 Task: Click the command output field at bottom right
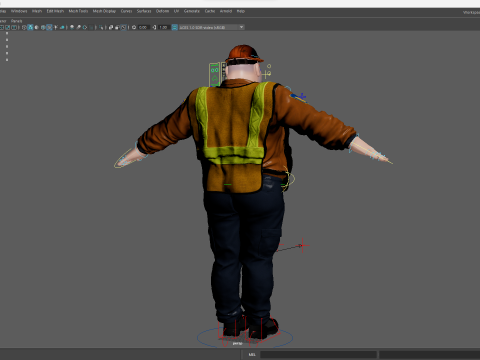click(x=429, y=354)
